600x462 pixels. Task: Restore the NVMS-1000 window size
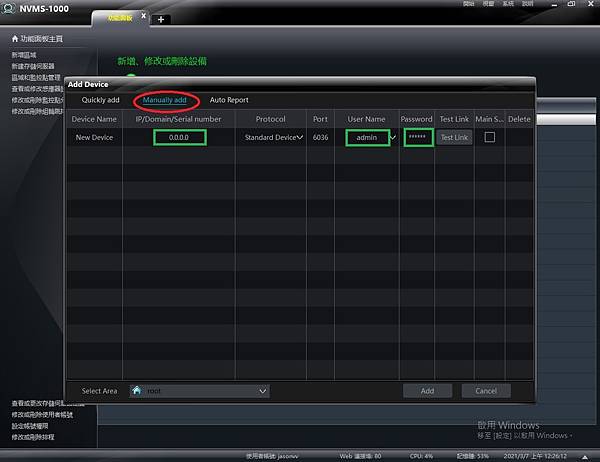571,4
